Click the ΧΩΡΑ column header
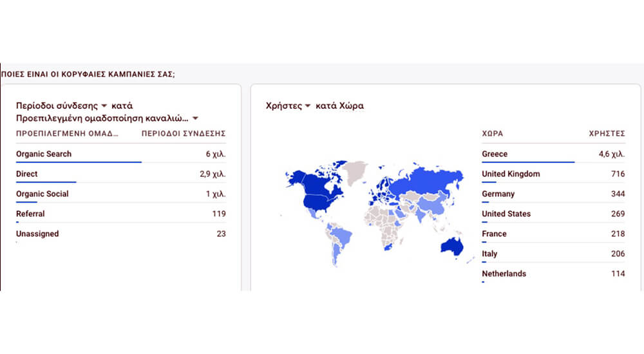The height and width of the screenshot is (354, 644). click(x=493, y=133)
